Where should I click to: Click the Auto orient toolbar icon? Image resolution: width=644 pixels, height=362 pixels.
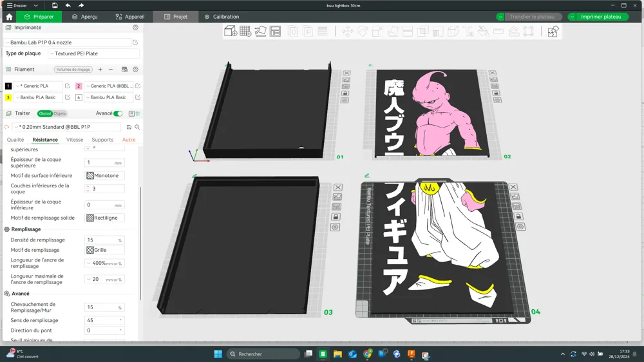[x=260, y=31]
